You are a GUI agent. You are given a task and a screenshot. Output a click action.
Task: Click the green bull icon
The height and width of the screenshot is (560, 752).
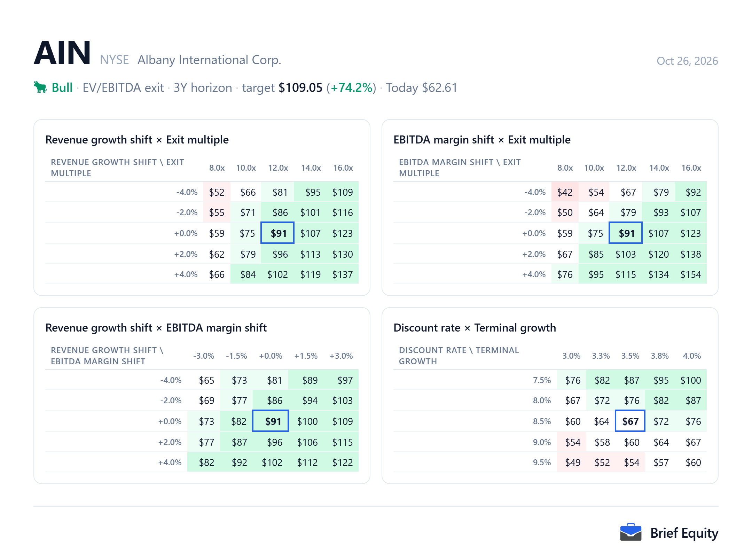[x=40, y=87]
